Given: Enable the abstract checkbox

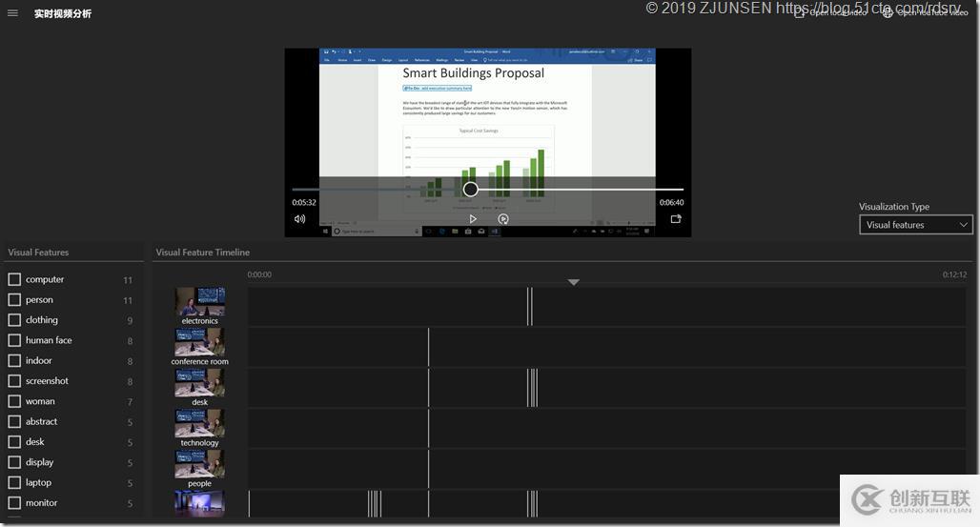Looking at the screenshot, I should coord(14,421).
